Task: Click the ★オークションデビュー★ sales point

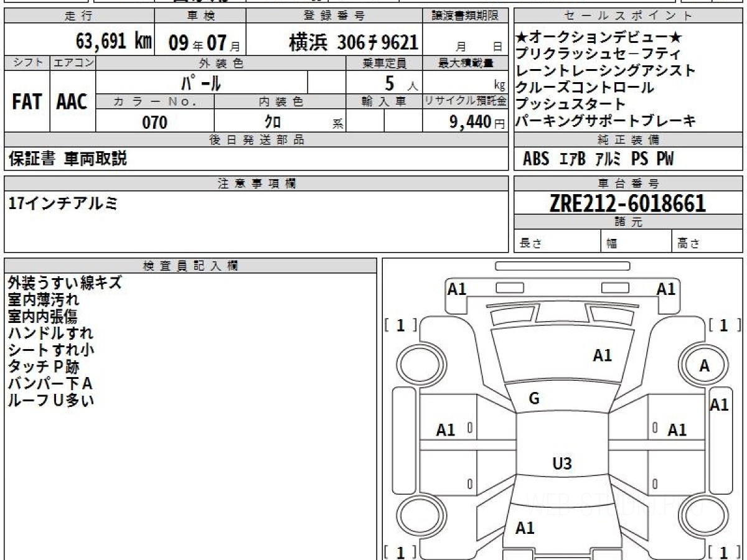Action: pyautogui.click(x=599, y=37)
